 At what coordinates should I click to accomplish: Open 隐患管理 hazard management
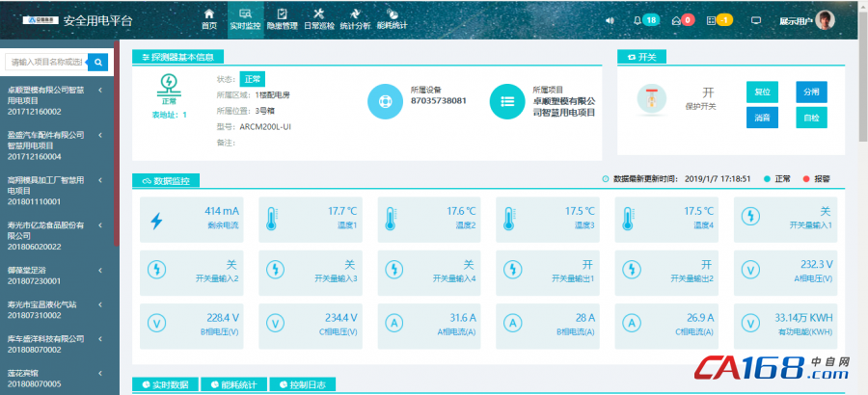click(x=283, y=19)
